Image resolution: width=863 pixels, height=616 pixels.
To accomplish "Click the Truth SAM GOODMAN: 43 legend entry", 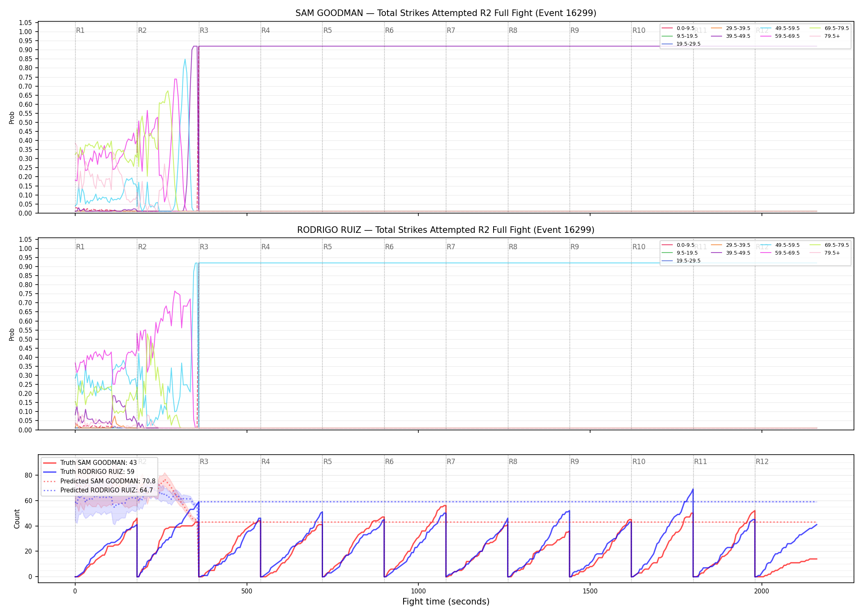I will [90, 463].
